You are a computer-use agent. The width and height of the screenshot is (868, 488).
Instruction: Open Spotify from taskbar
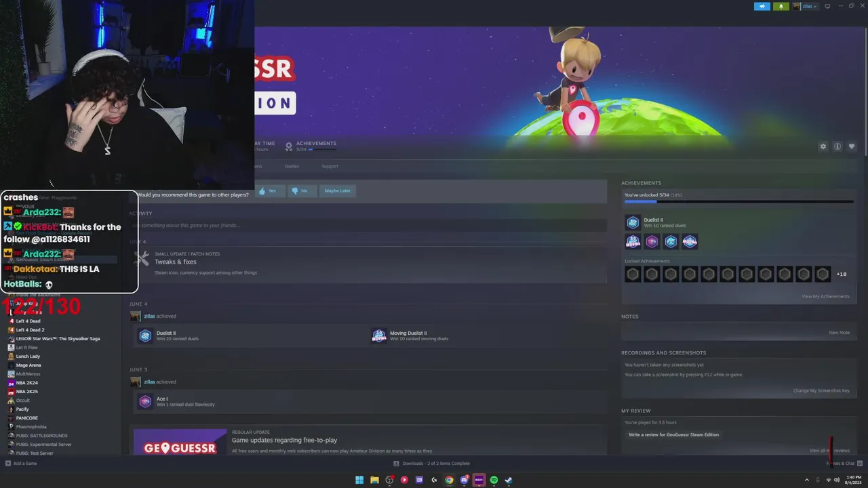494,480
